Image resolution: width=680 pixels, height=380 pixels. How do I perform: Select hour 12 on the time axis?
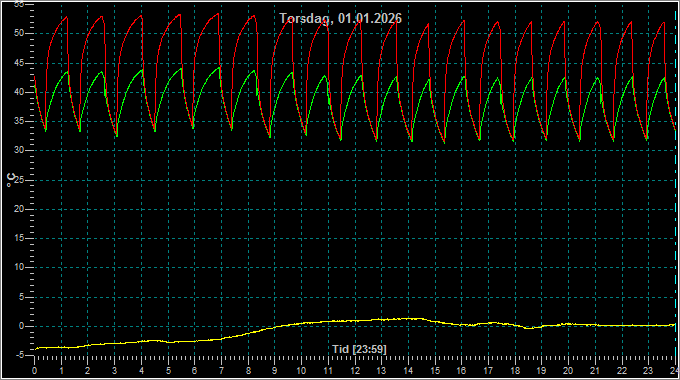[355, 371]
